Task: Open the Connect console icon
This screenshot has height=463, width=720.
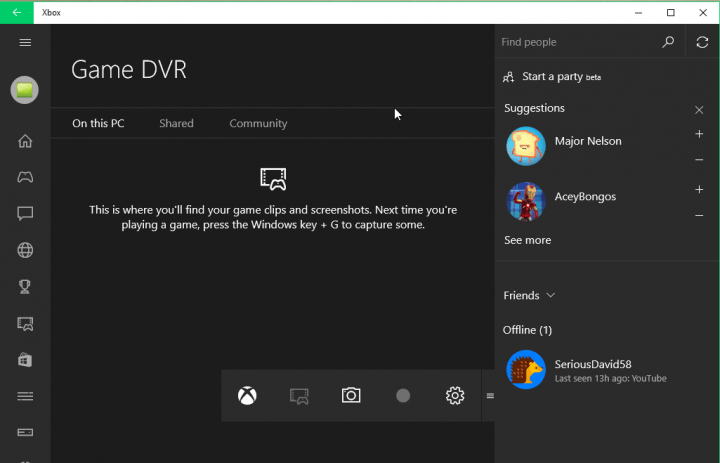Action: pyautogui.click(x=25, y=432)
